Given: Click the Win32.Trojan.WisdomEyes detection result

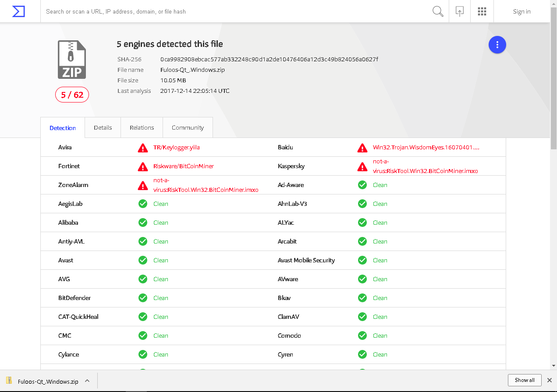Looking at the screenshot, I should [426, 148].
